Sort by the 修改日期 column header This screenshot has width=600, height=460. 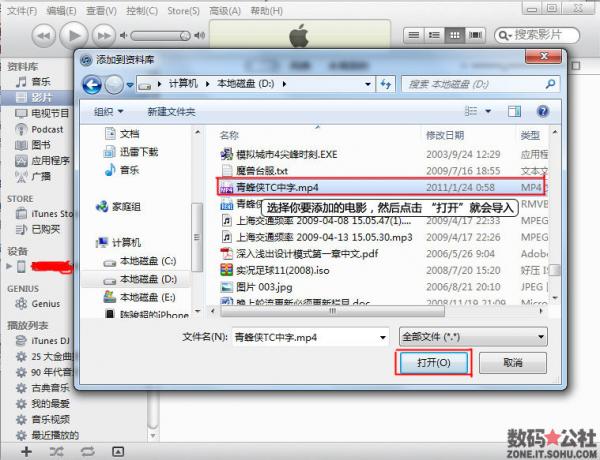(x=445, y=135)
